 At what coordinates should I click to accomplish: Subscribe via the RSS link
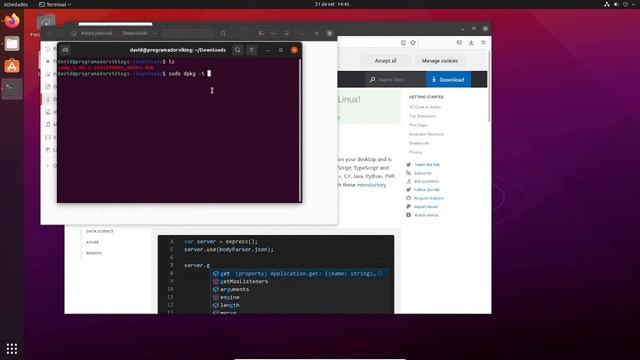click(x=422, y=173)
